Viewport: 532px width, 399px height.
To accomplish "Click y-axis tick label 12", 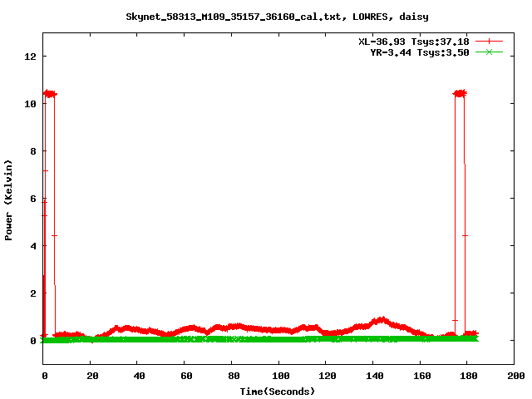I will tap(30, 57).
